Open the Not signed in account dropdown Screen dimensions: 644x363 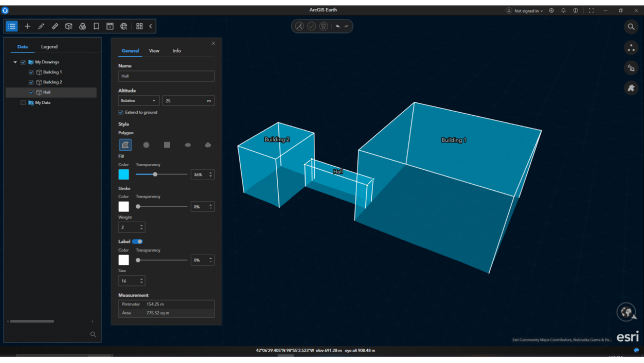click(524, 11)
